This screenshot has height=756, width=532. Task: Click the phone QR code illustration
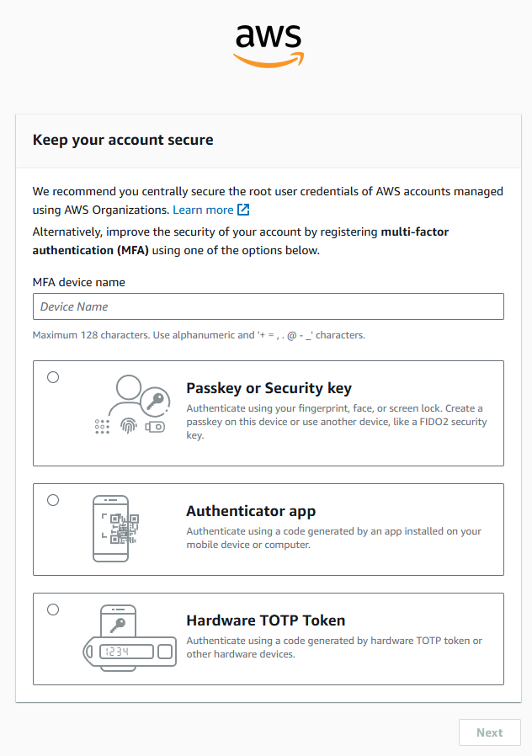pos(115,529)
